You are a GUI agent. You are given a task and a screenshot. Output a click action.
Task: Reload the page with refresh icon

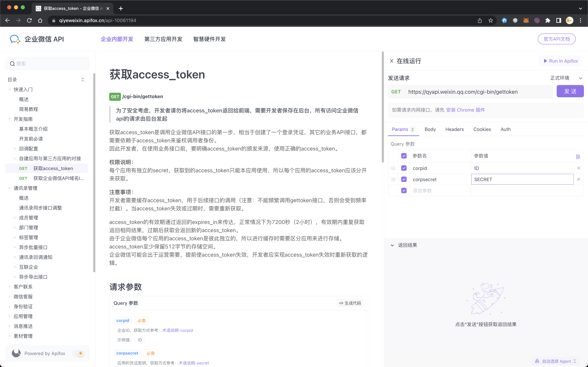pyautogui.click(x=29, y=20)
